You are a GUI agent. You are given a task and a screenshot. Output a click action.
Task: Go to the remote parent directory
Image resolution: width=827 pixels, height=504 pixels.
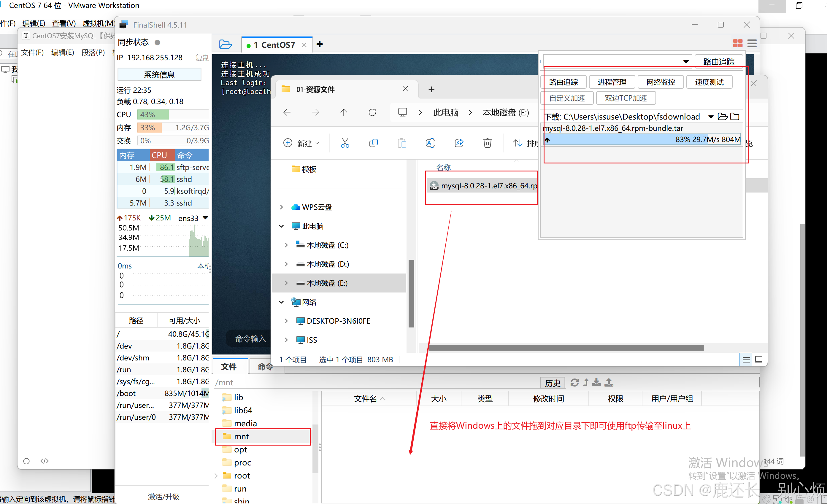click(x=586, y=383)
